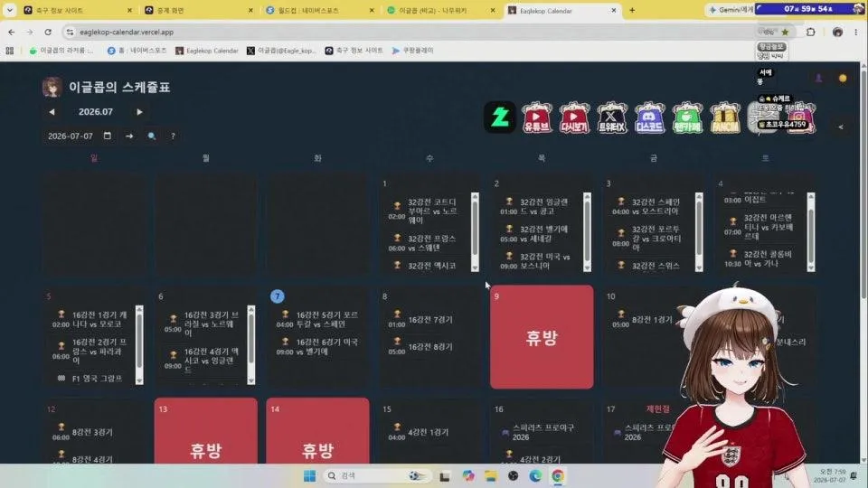Click 16강전 8경기 event
The width and height of the screenshot is (868, 488).
(x=420, y=346)
